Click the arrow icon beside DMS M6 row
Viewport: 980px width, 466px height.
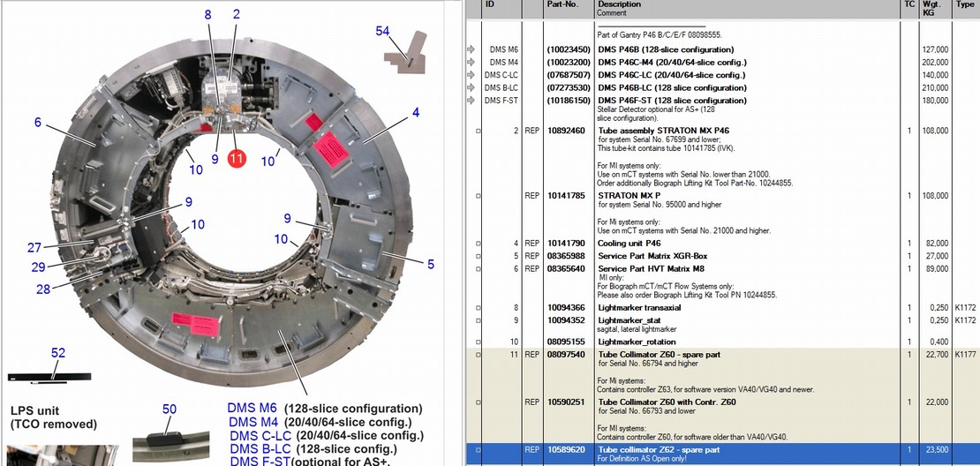[471, 49]
